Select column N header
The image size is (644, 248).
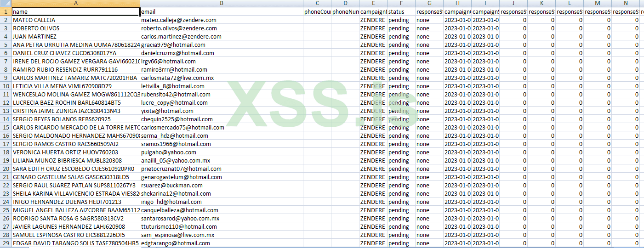[626, 3]
